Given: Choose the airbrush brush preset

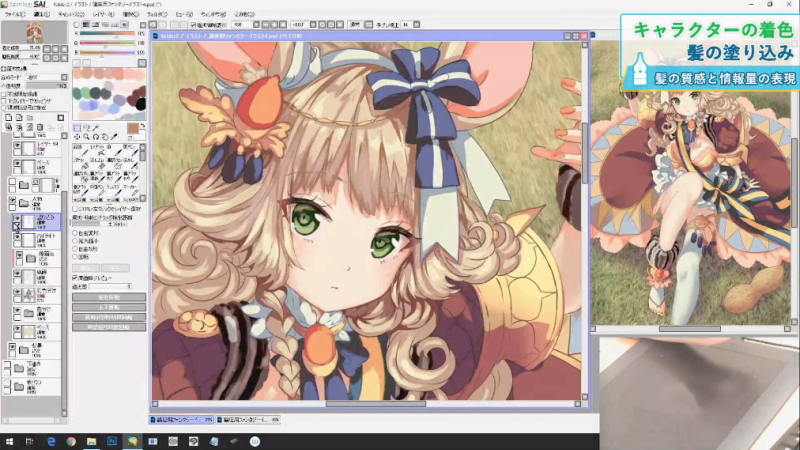Looking at the screenshot, I should (99, 150).
